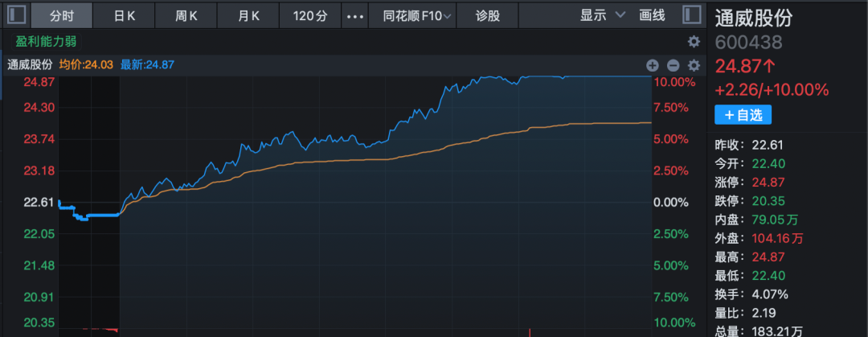Screen dimensions: 868x337
Task: Activate the 画线 drawing tool
Action: (x=652, y=15)
